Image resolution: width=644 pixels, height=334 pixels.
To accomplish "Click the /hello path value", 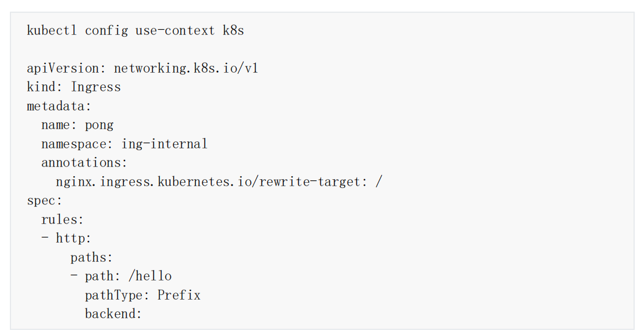I will 151,276.
